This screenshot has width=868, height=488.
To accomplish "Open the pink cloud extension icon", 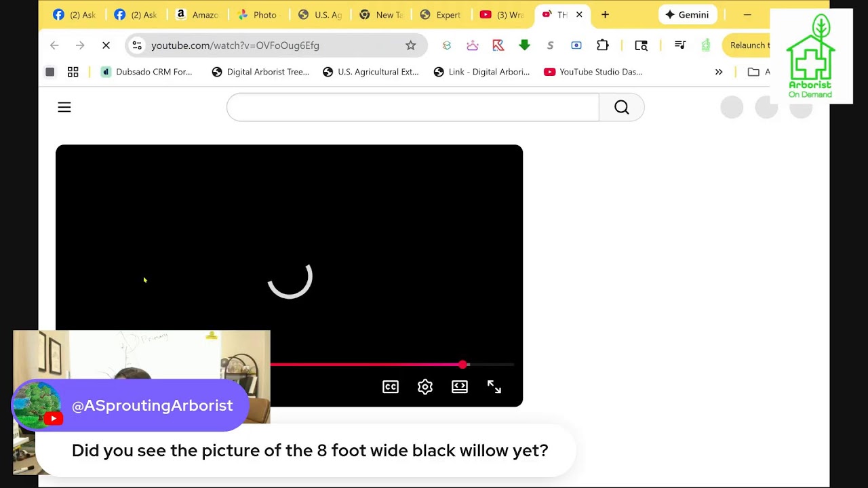I will [473, 45].
